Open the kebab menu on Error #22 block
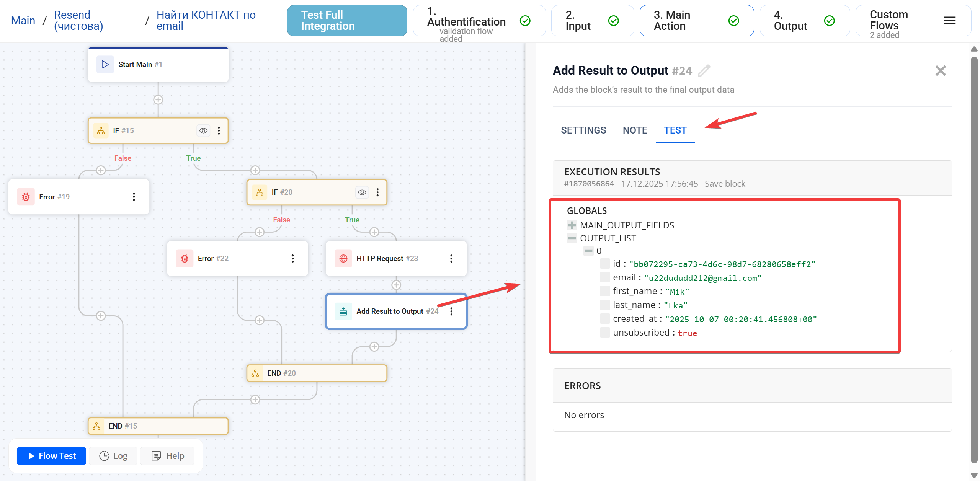This screenshot has width=980, height=481. coord(293,258)
